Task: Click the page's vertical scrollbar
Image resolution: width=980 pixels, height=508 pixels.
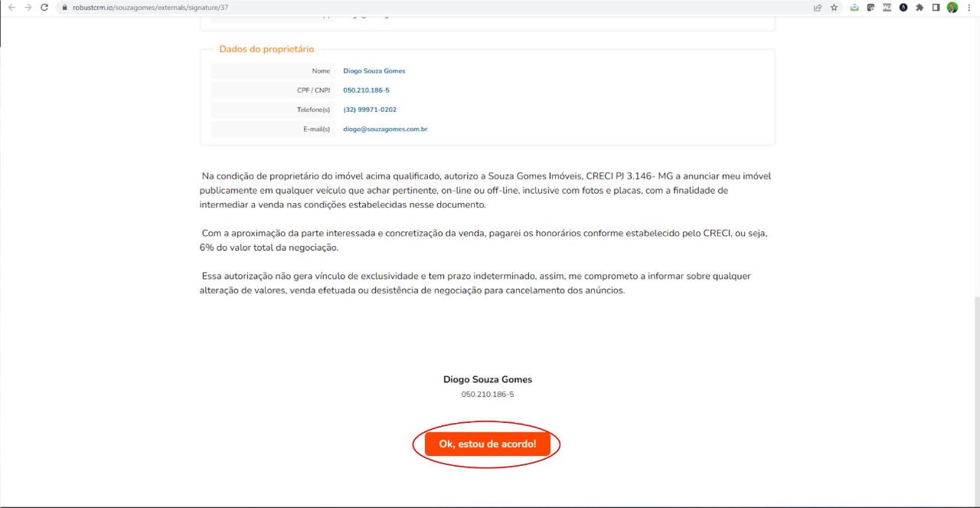Action: (x=976, y=383)
